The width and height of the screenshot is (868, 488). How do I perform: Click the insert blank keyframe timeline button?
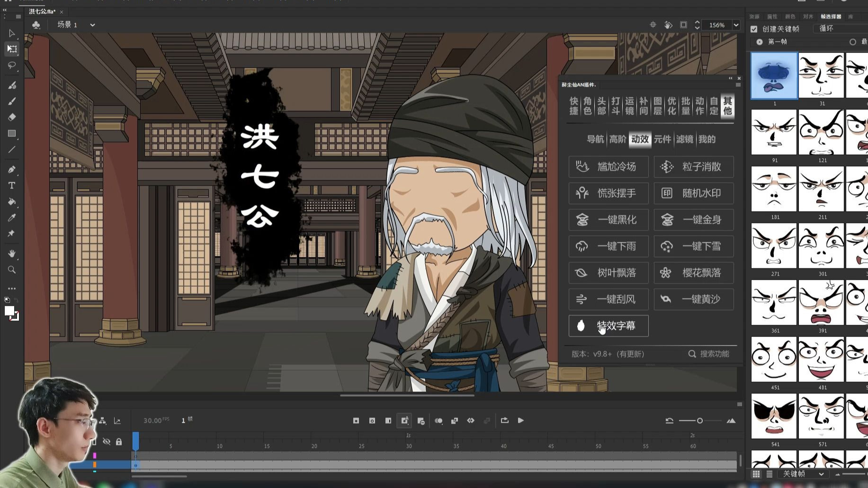[372, 421]
